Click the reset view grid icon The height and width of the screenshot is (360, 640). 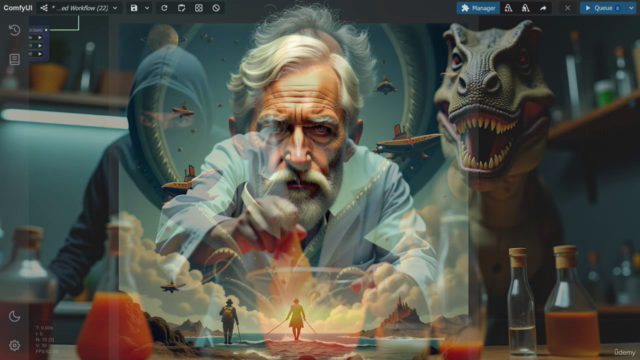(199, 8)
